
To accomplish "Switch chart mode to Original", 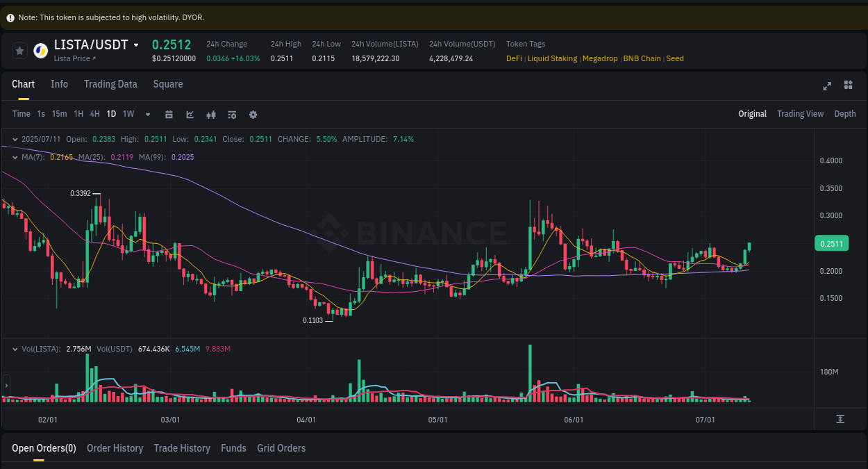I will click(752, 113).
